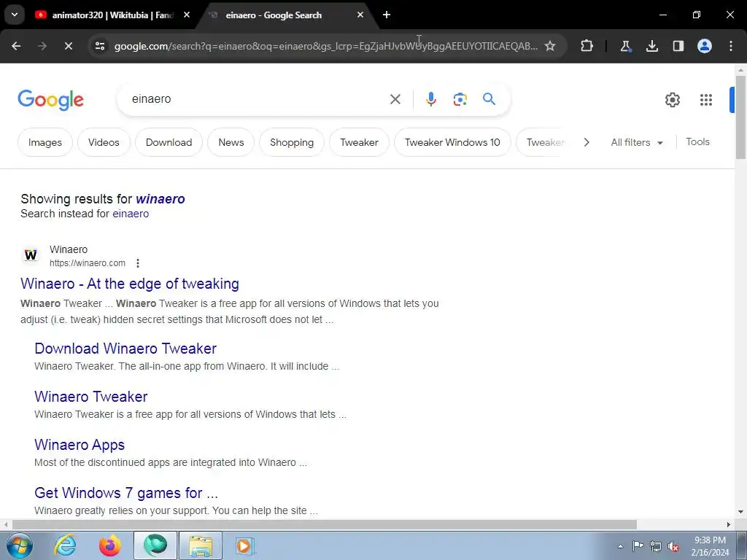
Task: Launch Windows Media Player from taskbar
Action: [245, 545]
